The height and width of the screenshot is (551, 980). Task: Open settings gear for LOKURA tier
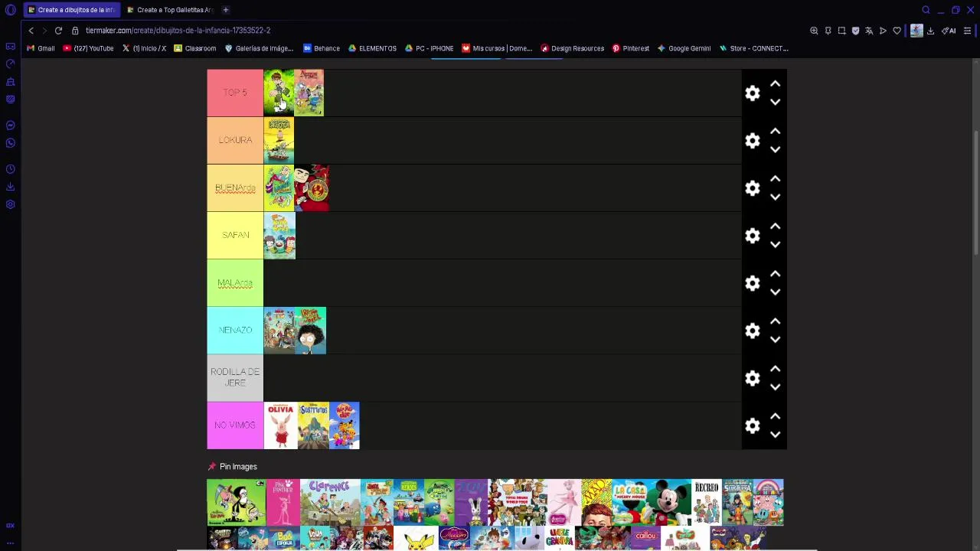coord(753,140)
